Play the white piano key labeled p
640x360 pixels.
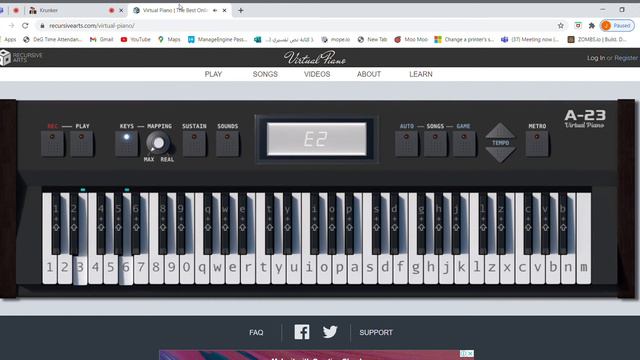point(339,267)
